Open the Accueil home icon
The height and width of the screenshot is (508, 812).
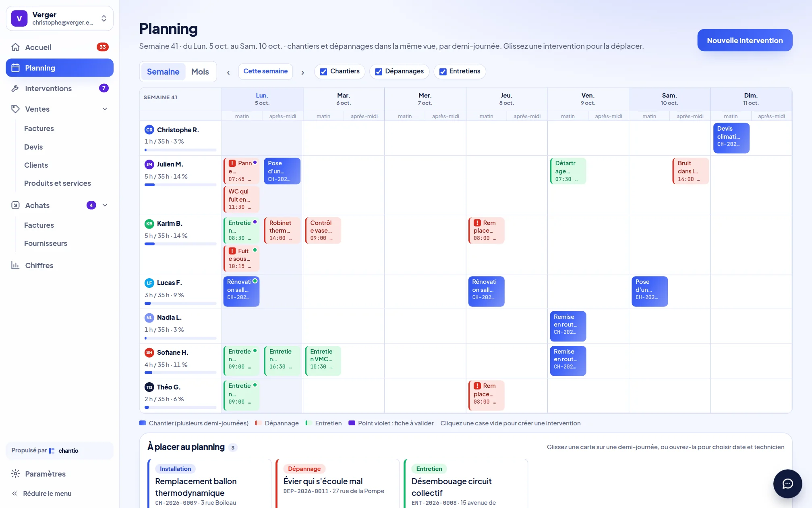15,47
